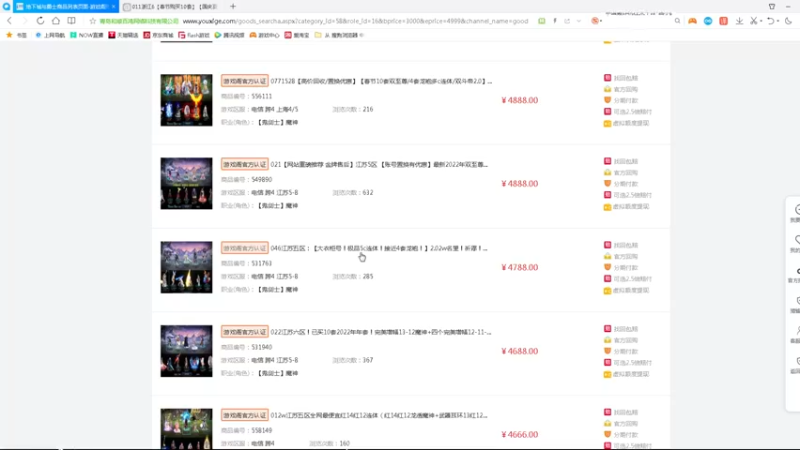Viewport: 800px width, 450px height.
Task: Open thumbnail of item 531763
Action: click(x=186, y=267)
